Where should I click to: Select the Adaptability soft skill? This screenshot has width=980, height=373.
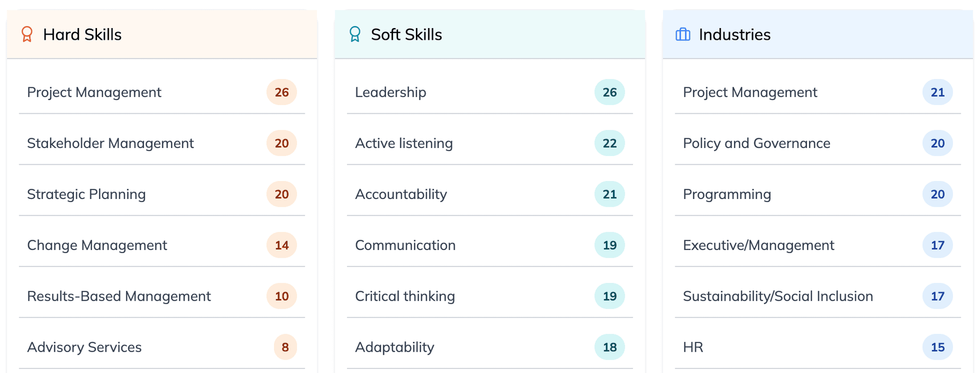[394, 347]
